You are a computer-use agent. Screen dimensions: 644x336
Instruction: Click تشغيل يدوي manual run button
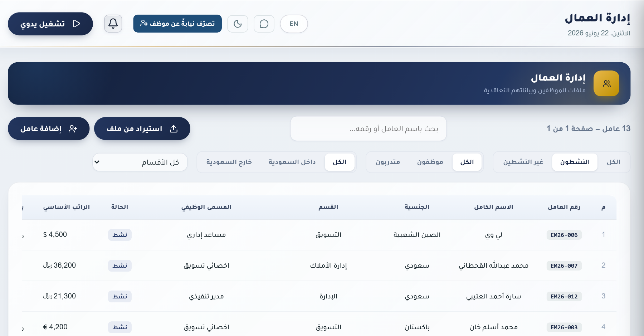pos(50,24)
